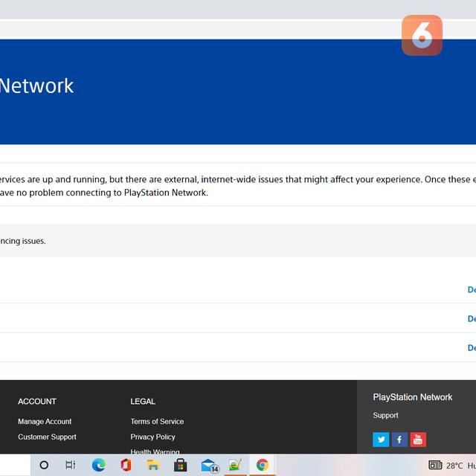Open Task View from the taskbar

tap(71, 465)
